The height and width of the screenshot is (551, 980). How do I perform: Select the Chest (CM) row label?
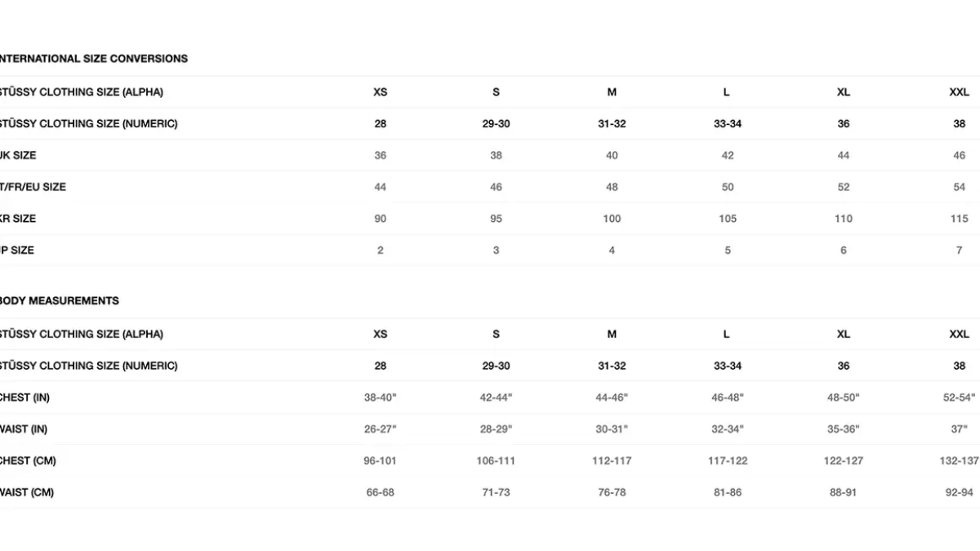(x=28, y=461)
